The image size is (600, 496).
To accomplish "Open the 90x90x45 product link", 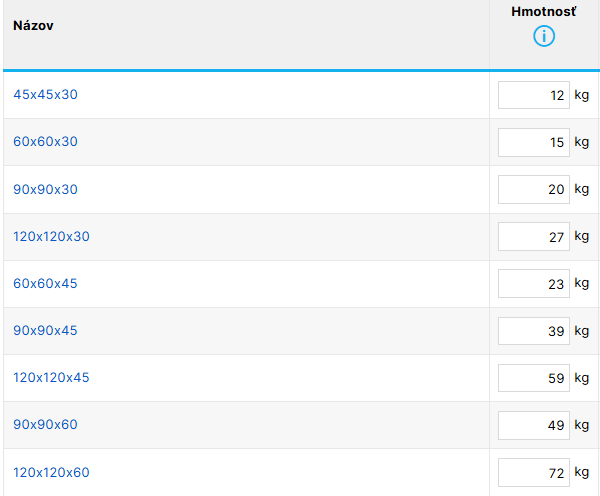I will click(45, 331).
